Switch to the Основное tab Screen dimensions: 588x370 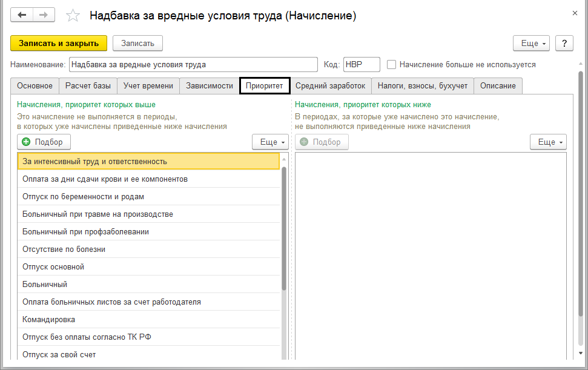tap(35, 86)
